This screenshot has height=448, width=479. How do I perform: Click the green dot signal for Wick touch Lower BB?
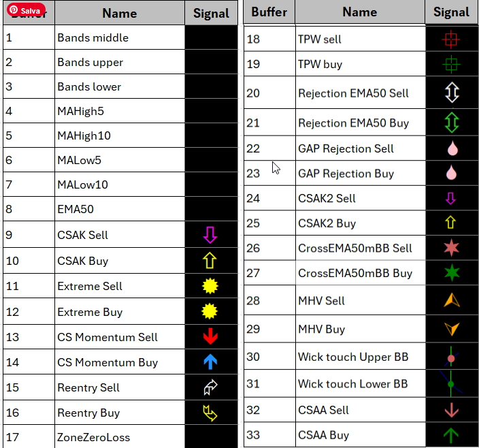coord(451,383)
